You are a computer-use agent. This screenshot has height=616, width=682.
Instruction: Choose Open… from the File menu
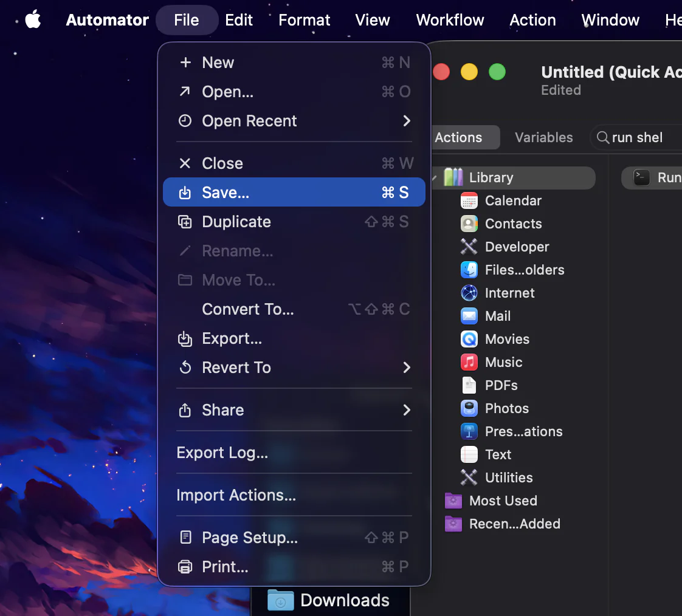click(294, 92)
